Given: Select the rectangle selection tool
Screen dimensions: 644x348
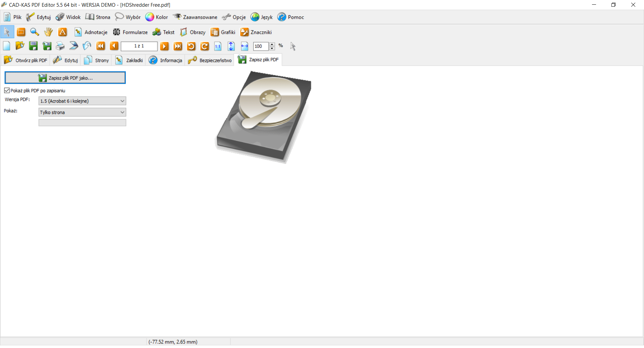Looking at the screenshot, I should click(21, 32).
